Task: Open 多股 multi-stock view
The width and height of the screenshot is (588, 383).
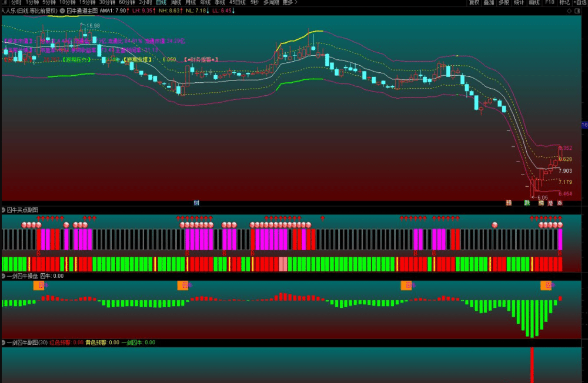Action: [x=504, y=2]
